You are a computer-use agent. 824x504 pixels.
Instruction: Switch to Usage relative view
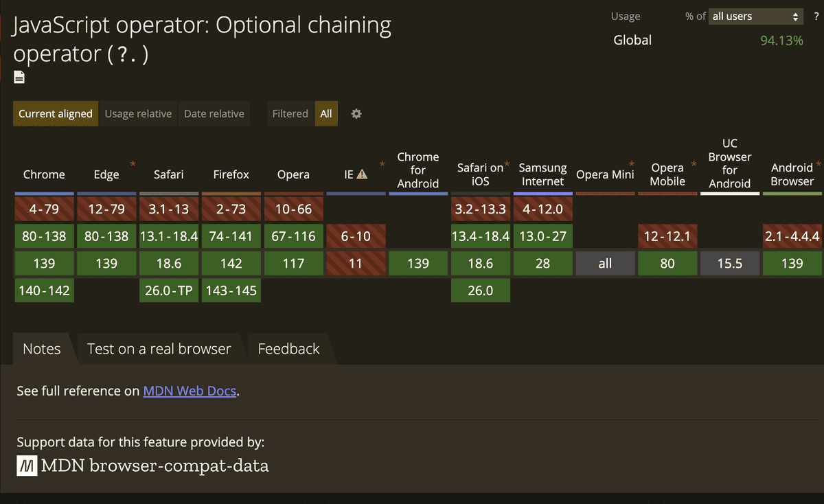click(138, 114)
